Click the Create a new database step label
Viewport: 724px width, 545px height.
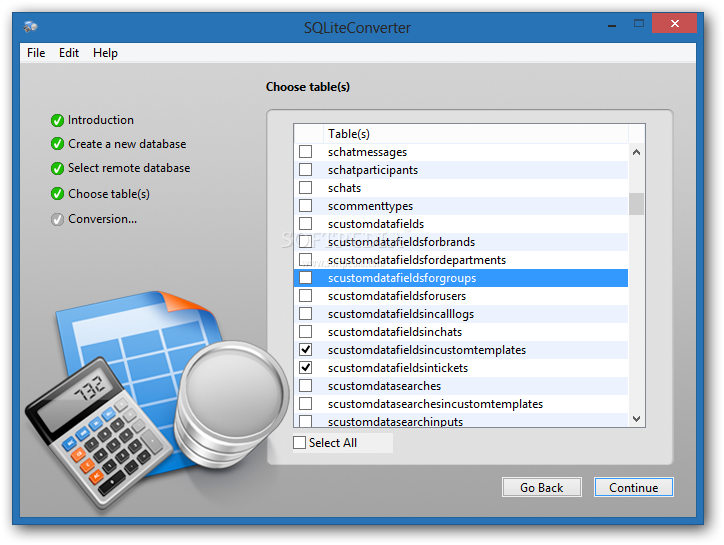click(x=127, y=144)
